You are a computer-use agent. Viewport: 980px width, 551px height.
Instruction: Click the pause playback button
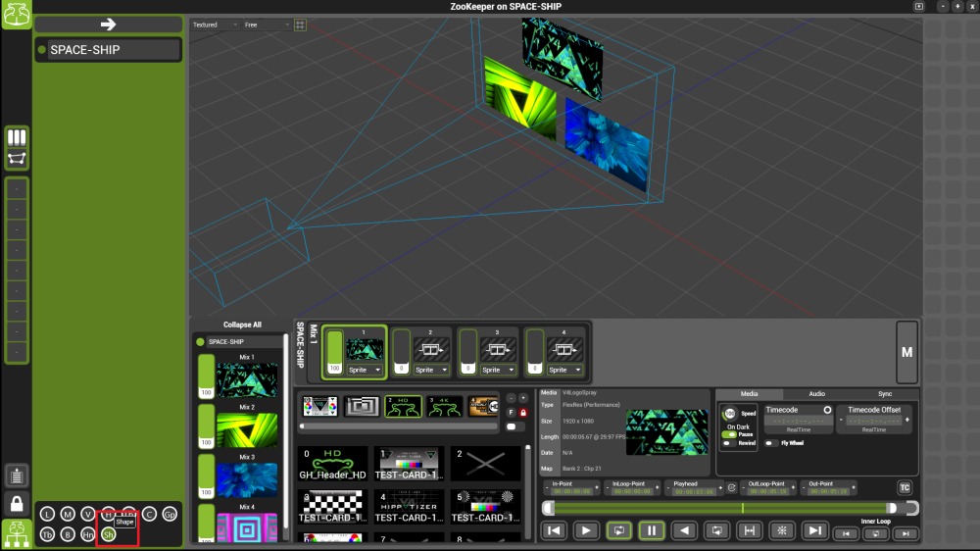(652, 531)
